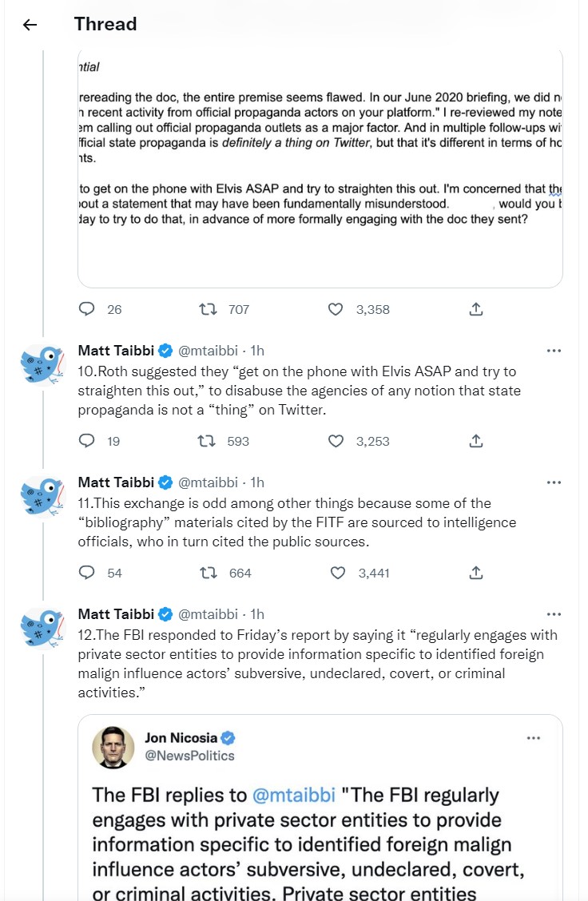588x901 pixels.
Task: Open more options for tweet 12
Action: (554, 613)
